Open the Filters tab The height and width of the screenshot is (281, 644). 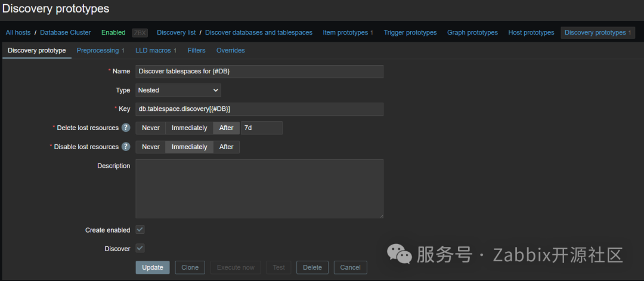click(196, 51)
